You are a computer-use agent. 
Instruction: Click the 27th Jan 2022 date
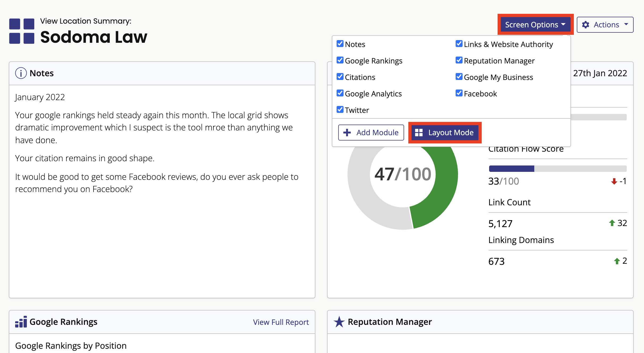[600, 73]
